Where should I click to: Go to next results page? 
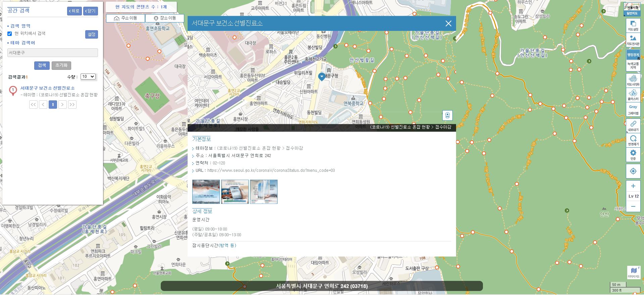[62, 105]
